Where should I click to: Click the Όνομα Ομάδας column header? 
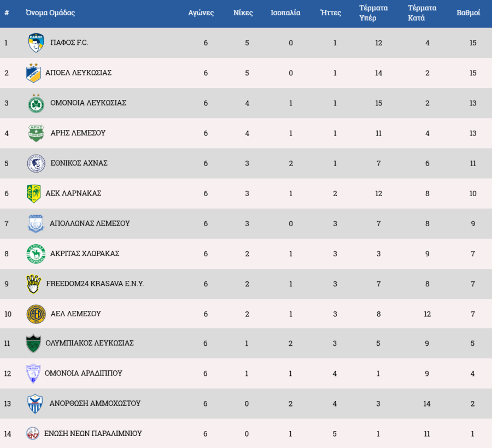(50, 13)
